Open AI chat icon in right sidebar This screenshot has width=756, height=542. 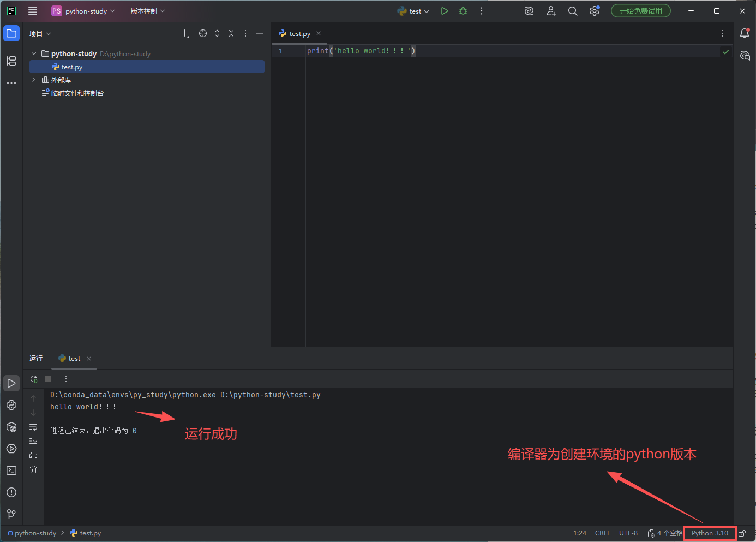pos(745,55)
